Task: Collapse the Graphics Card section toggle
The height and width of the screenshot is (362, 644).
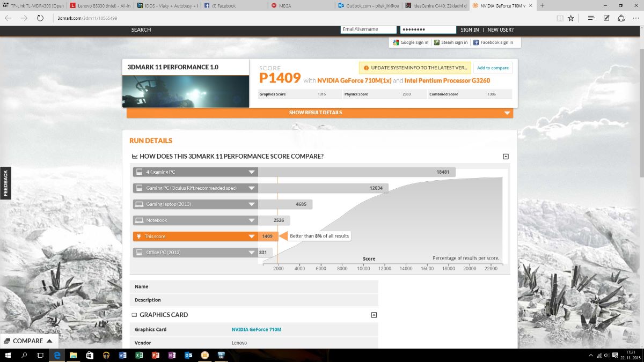Action: point(374,315)
